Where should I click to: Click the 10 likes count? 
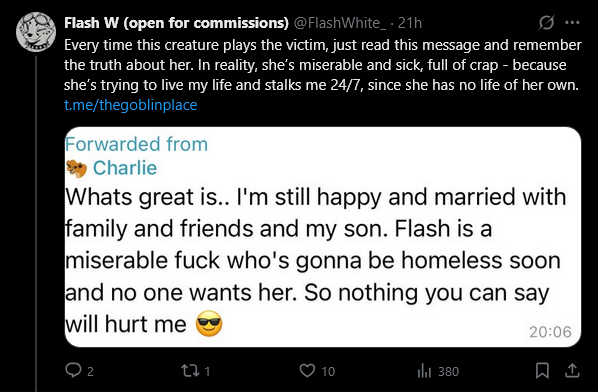click(x=328, y=371)
